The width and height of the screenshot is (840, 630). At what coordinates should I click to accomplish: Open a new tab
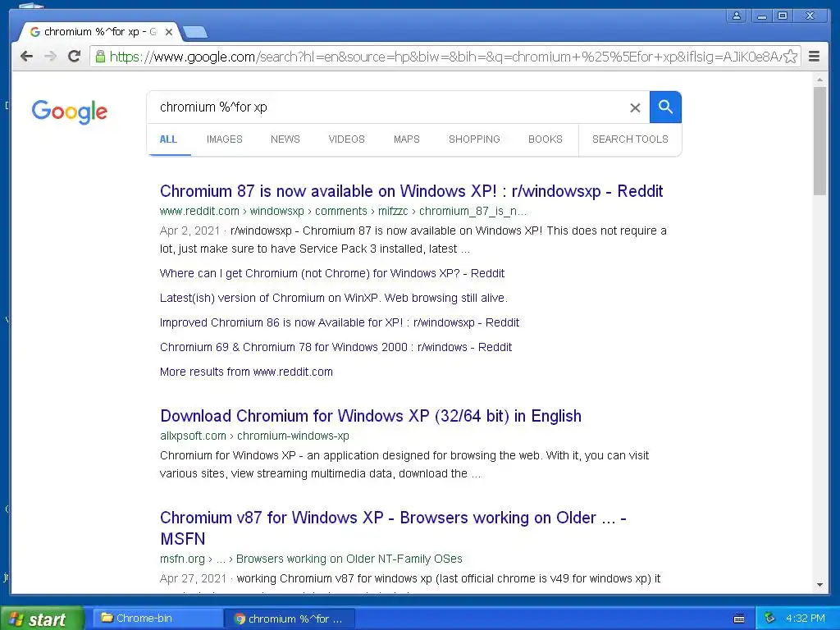point(194,33)
